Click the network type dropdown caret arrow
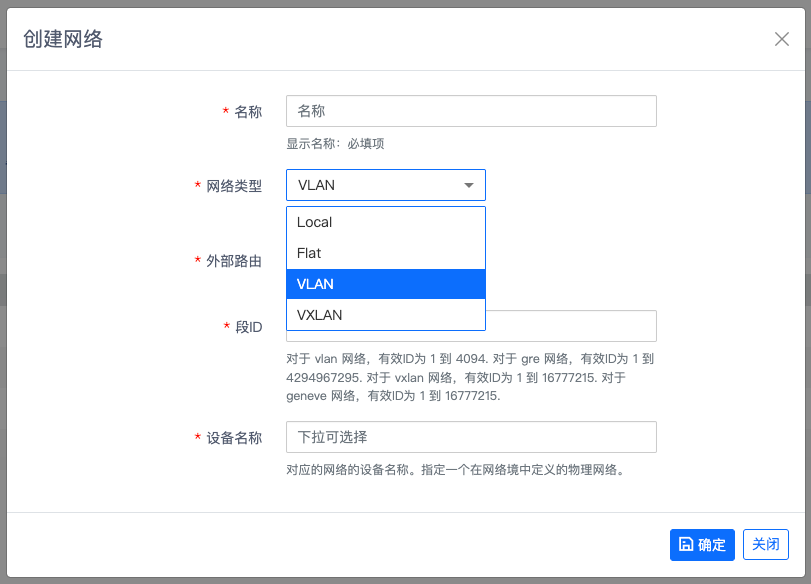The height and width of the screenshot is (584, 811). (468, 186)
